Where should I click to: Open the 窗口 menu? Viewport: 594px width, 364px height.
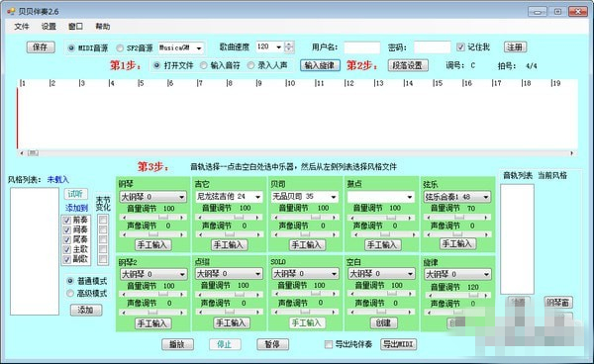pos(75,26)
